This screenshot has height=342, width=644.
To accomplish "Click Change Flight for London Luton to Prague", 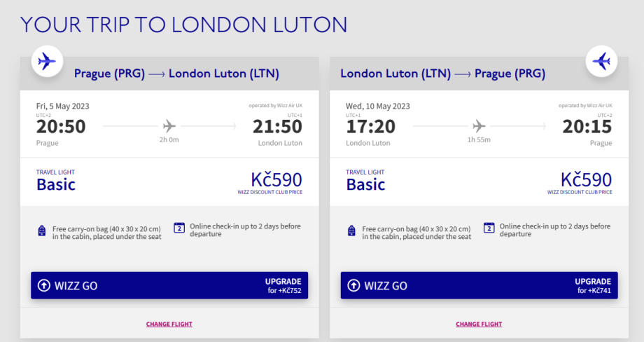I will click(479, 324).
